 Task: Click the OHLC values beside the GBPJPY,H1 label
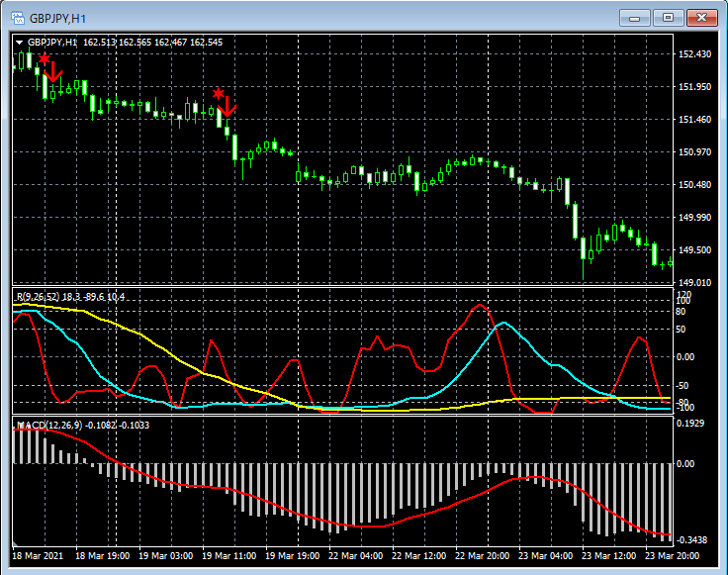[152, 43]
